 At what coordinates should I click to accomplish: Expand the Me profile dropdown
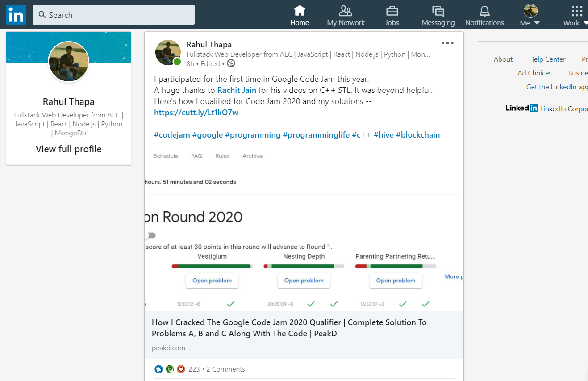tap(530, 15)
